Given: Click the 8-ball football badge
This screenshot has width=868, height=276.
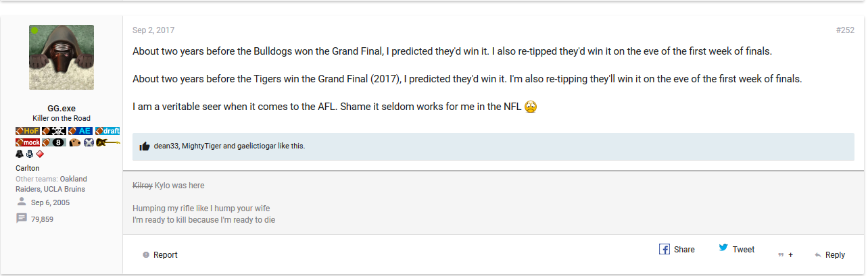Looking at the screenshot, I should 54,142.
